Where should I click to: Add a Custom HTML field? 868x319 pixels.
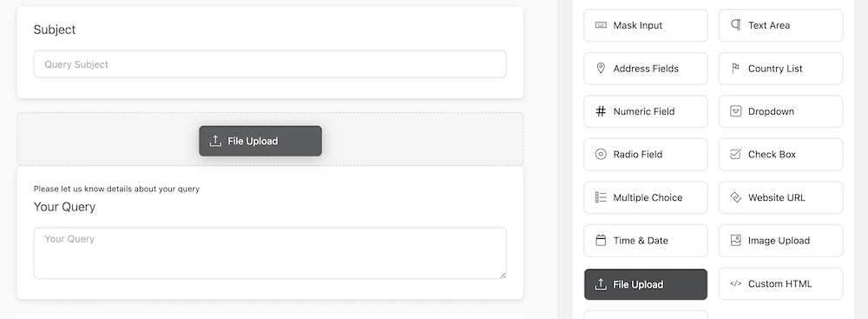pos(780,283)
